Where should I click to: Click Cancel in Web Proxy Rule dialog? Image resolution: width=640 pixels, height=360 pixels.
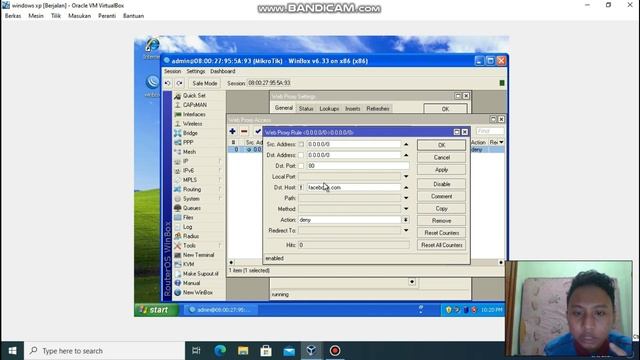click(441, 158)
